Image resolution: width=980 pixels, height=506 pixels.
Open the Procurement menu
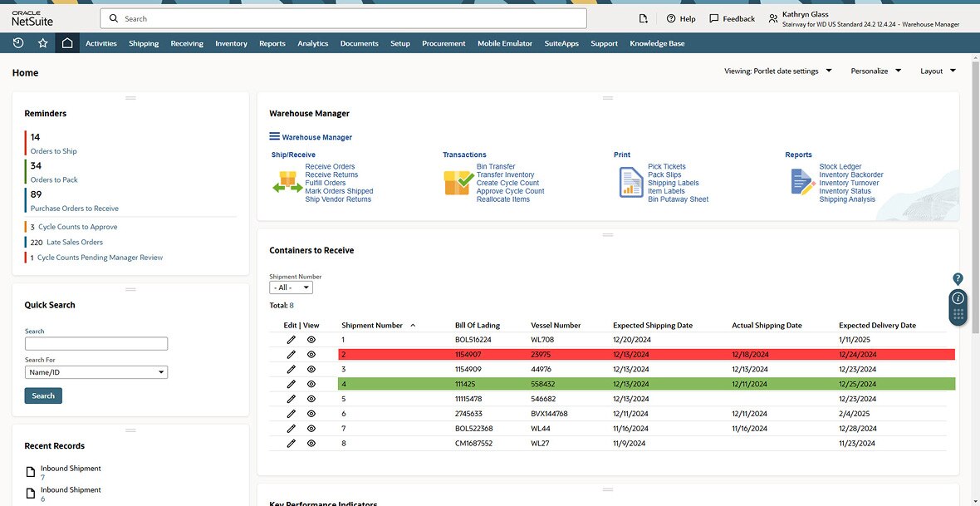(443, 43)
